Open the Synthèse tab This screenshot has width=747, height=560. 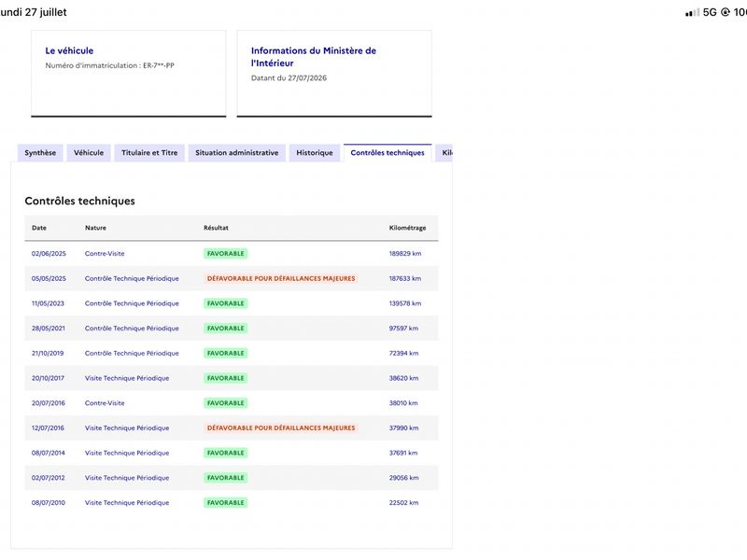click(x=40, y=153)
